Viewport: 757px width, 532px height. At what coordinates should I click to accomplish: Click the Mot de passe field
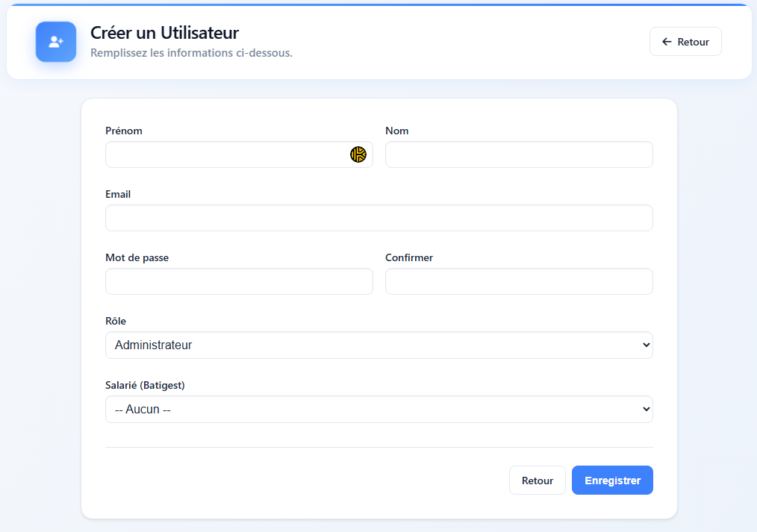(x=239, y=281)
